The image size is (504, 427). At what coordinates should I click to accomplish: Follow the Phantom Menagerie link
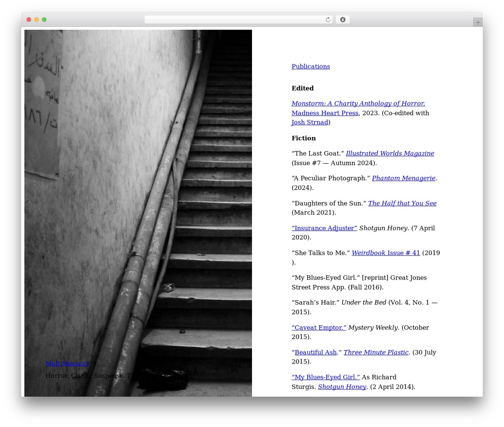pos(404,178)
